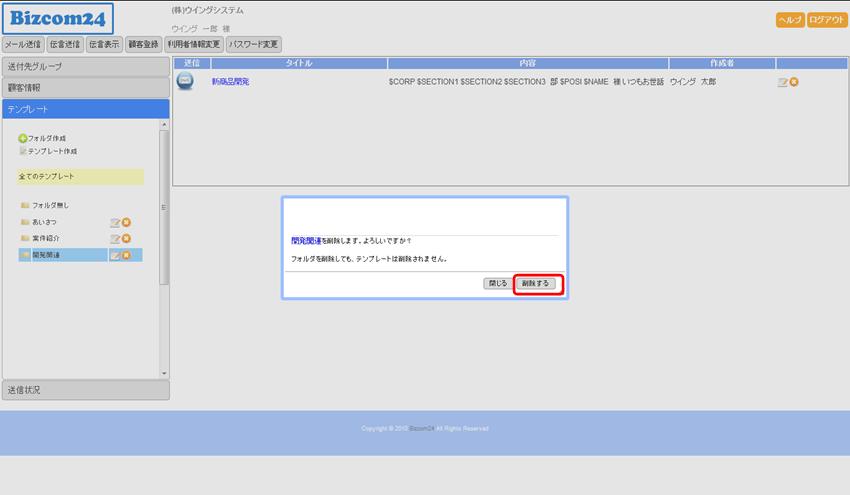Click the sidebar scrollbar down arrow
The image size is (850, 495).
point(165,374)
